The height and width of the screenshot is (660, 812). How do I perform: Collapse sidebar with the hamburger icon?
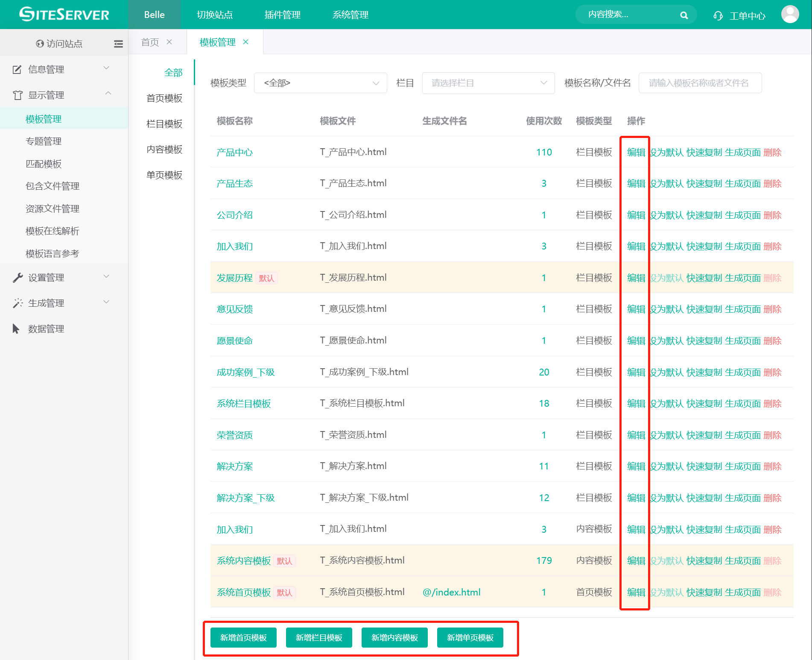click(x=118, y=44)
